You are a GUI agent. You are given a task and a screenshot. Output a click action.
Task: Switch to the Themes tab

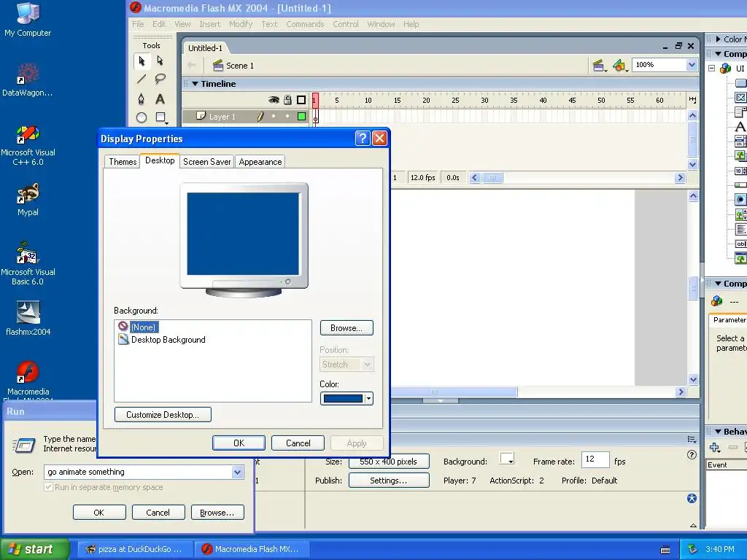pos(123,162)
